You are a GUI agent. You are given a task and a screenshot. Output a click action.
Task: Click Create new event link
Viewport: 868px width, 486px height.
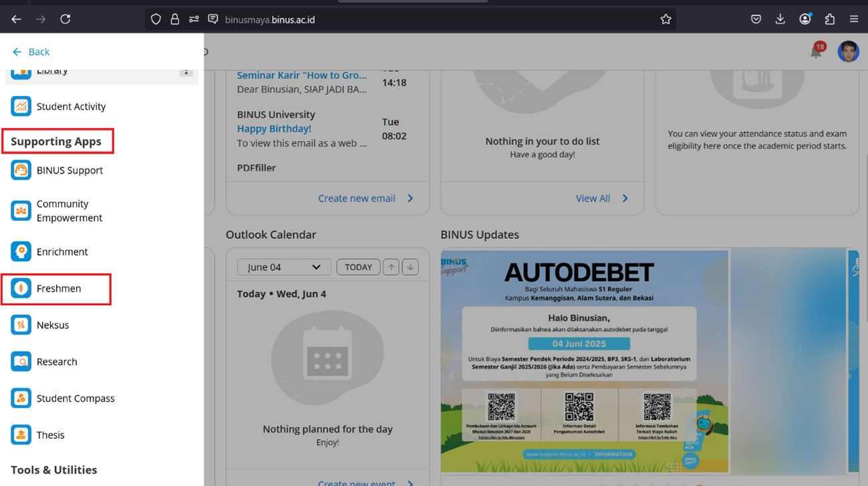pyautogui.click(x=366, y=482)
